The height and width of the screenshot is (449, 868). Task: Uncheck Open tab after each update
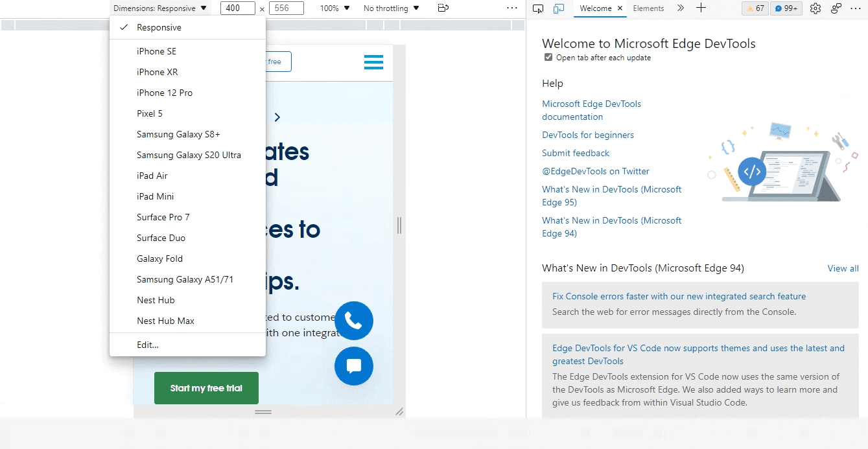548,57
